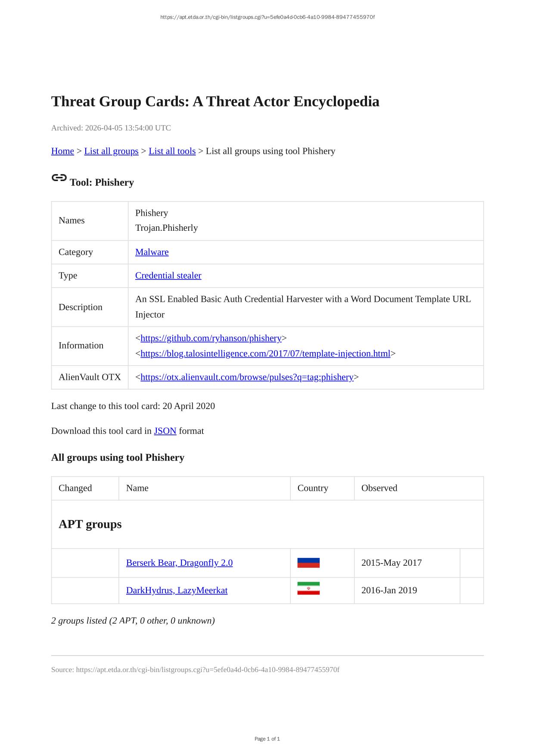This screenshot has width=535, height=756.
Task: Click the chain link icon beside Tool: Phishery
Action: (x=59, y=178)
